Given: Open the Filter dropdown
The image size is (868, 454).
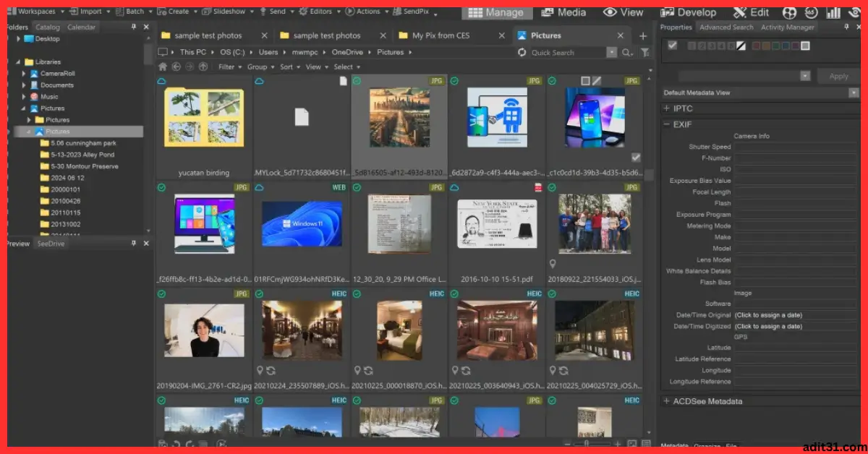Looking at the screenshot, I should pos(230,67).
